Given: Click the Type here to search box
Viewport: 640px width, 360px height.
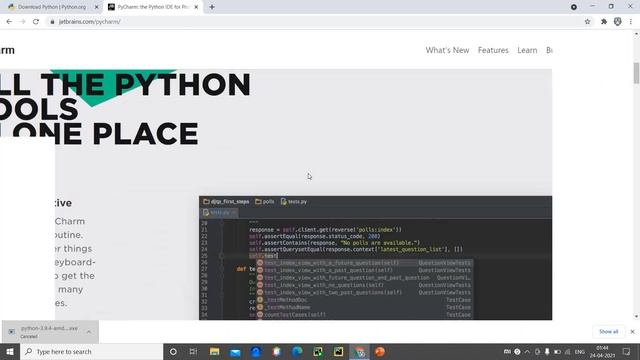Looking at the screenshot, I should coord(91,351).
